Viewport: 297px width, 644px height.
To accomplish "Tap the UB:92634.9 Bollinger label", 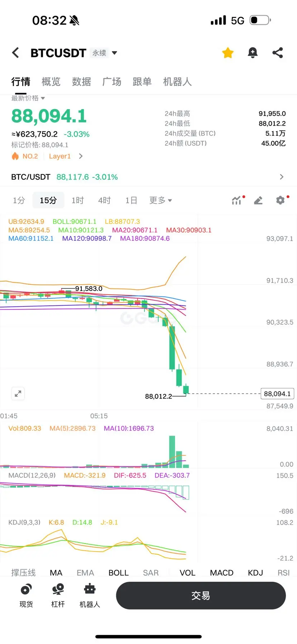I will 26,222.
